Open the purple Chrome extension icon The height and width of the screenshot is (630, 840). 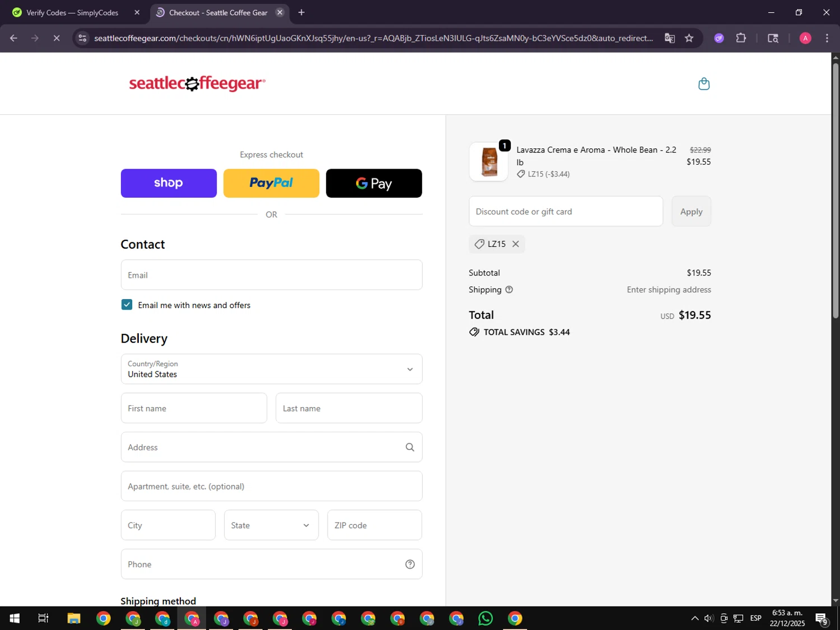(719, 38)
